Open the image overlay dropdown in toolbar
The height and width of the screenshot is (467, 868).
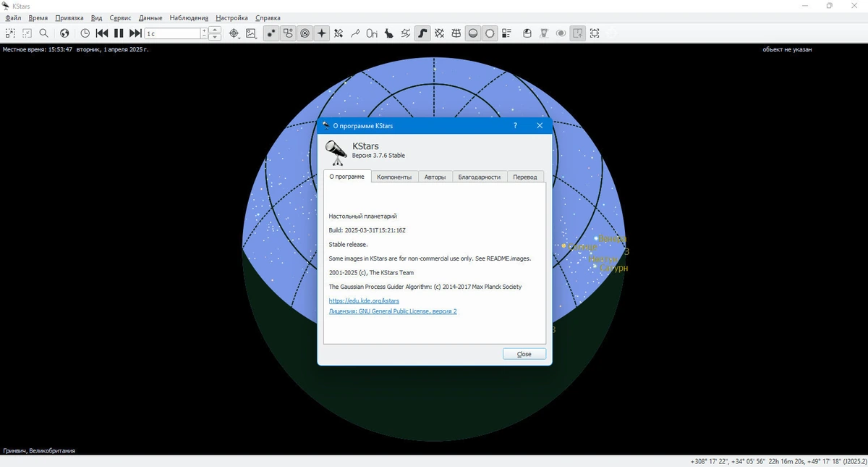click(250, 33)
